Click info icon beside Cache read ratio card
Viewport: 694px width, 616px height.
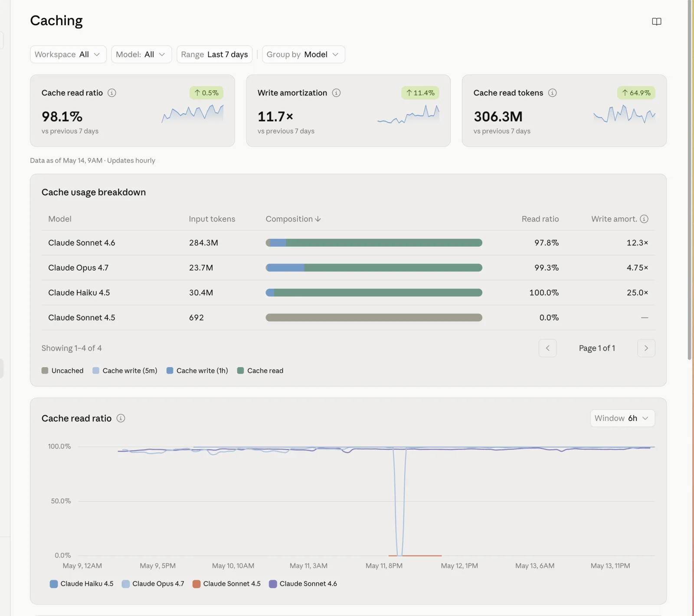point(112,93)
